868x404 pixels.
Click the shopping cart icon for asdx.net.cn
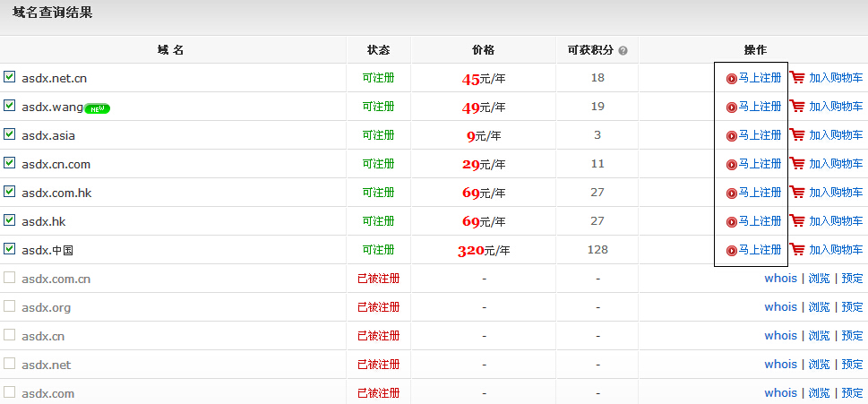(797, 78)
